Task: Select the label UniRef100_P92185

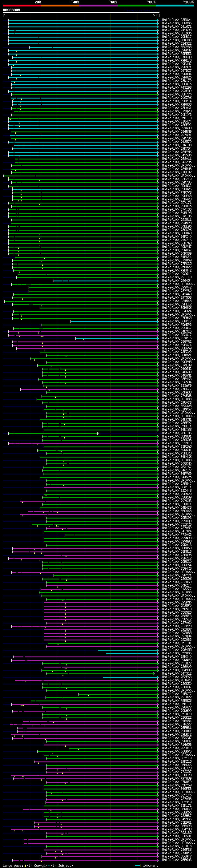Action: click(177, 833)
